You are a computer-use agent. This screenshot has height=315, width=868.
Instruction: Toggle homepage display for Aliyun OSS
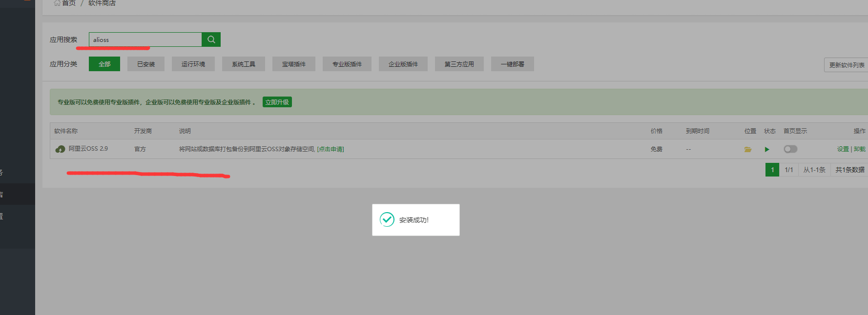(790, 149)
